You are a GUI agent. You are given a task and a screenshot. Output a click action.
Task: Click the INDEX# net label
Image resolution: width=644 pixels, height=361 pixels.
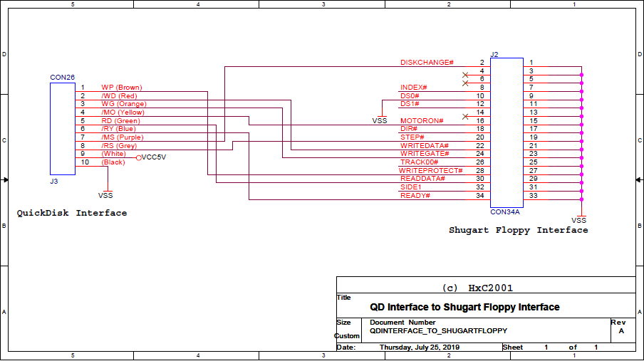414,88
